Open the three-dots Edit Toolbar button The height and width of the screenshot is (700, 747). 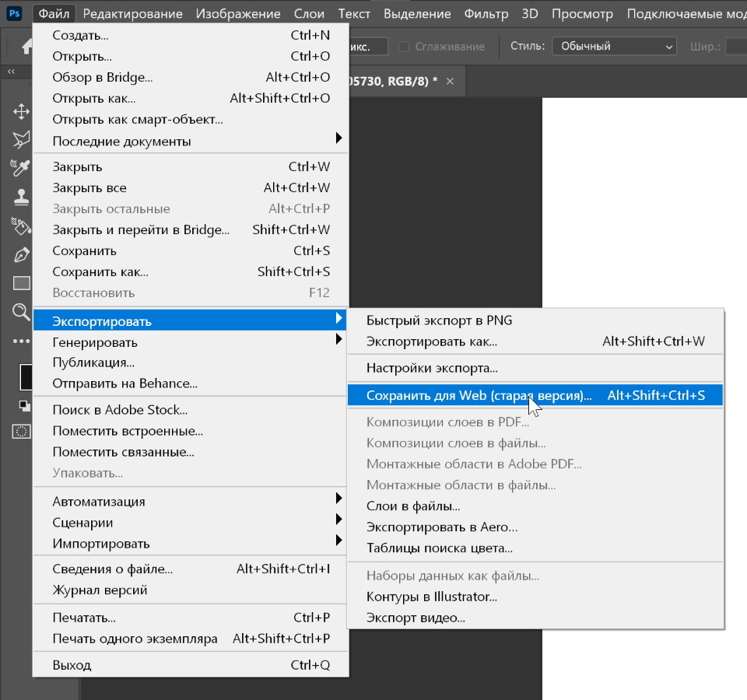pyautogui.click(x=21, y=341)
